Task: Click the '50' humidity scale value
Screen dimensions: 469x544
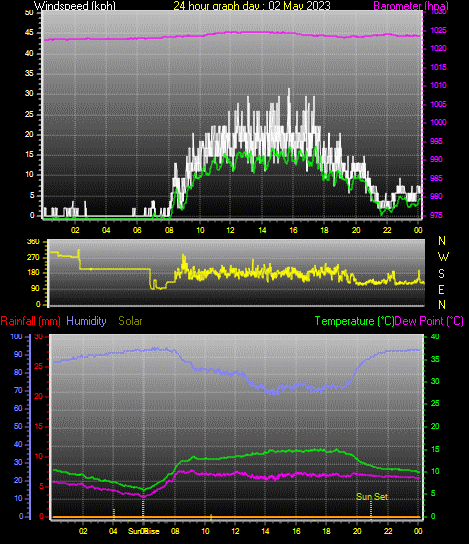Action: tap(18, 426)
